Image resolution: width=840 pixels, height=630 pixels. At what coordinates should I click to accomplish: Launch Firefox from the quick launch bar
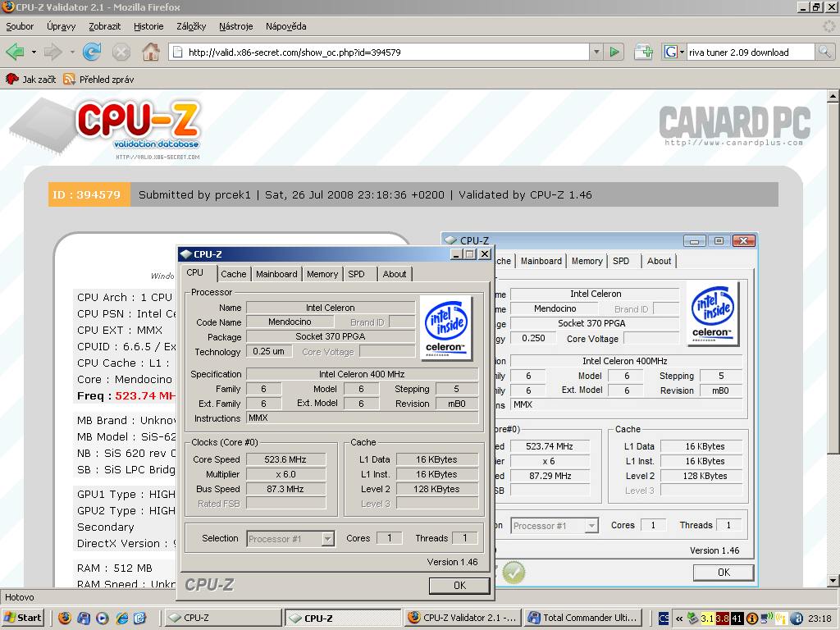(64, 618)
